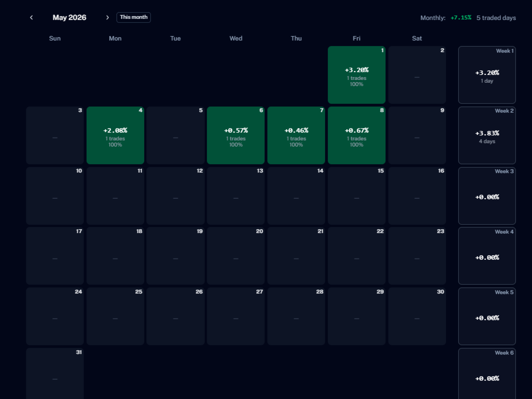This screenshot has width=532, height=399.
Task: Select day cell 28
Action: pyautogui.click(x=296, y=316)
